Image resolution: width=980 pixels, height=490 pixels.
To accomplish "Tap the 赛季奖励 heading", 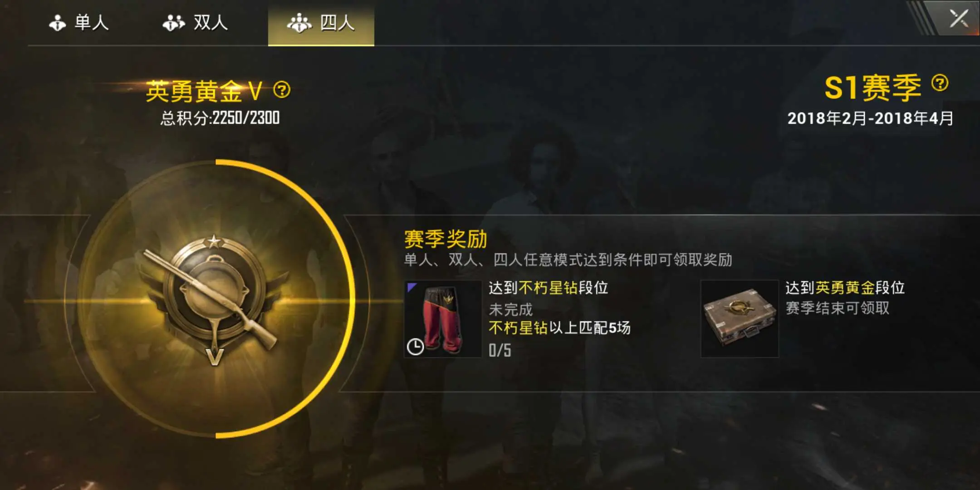I will tap(446, 239).
